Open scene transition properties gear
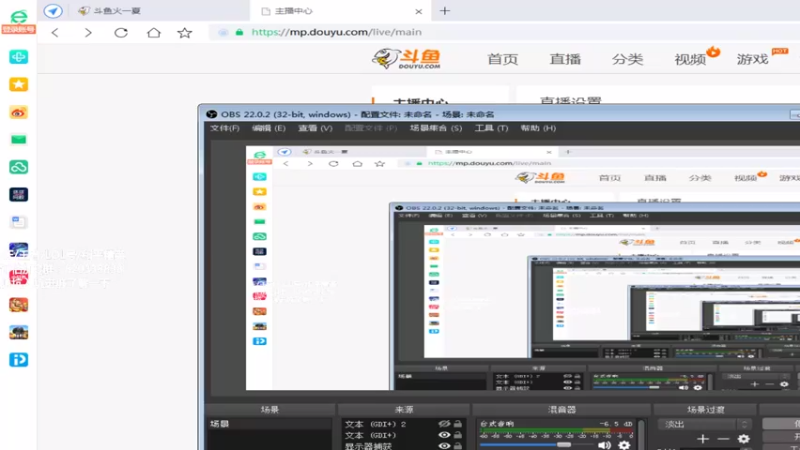The width and height of the screenshot is (800, 450). coord(743,439)
